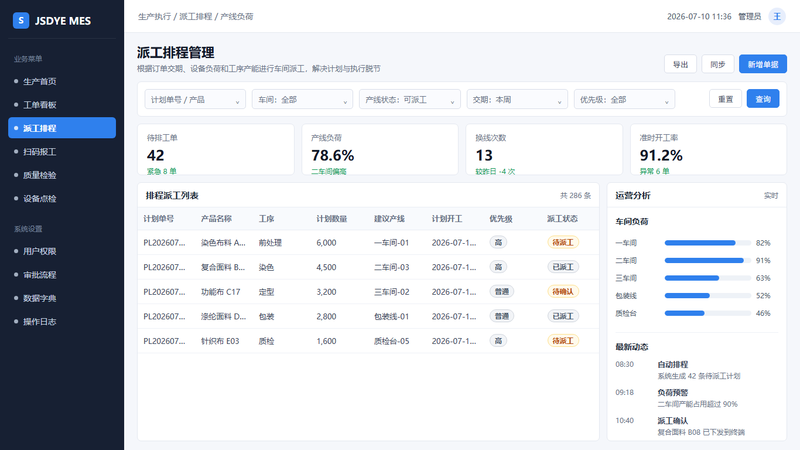This screenshot has height=450, width=800.
Task: Click the 质检台-05 production line cell
Action: (391, 341)
